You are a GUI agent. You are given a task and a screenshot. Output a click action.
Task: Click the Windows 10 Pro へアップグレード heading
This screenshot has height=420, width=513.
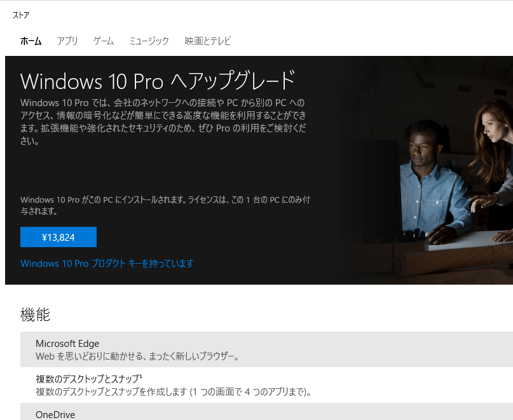click(x=158, y=81)
